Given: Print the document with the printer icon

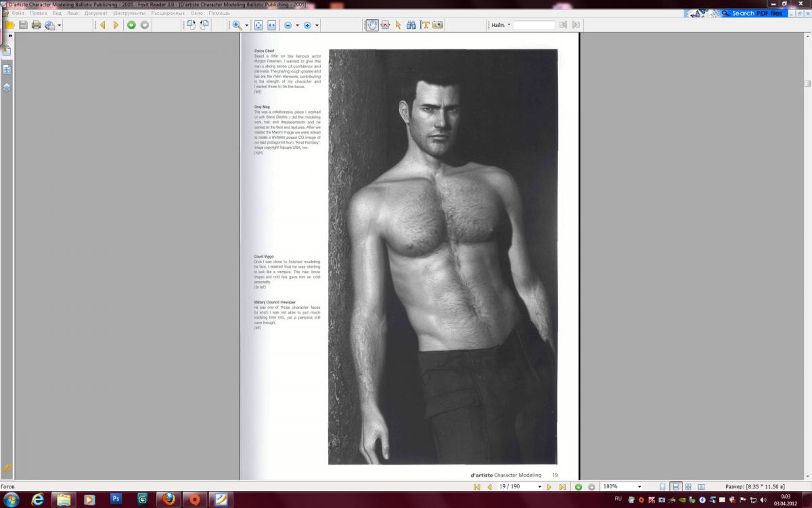Looking at the screenshot, I should [37, 25].
